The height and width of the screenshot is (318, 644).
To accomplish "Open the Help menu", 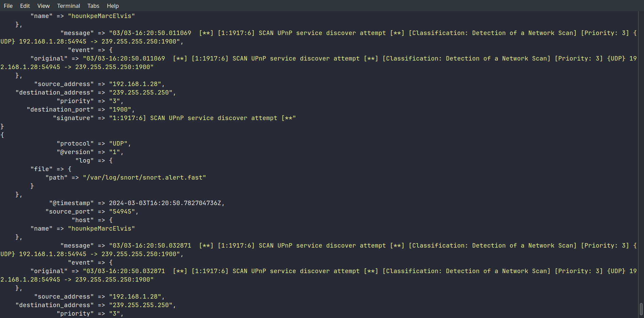I will pyautogui.click(x=113, y=6).
